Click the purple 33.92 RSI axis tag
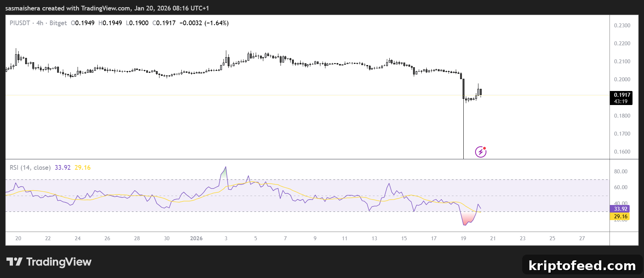Screen dimensions: 644x278 point(620,209)
